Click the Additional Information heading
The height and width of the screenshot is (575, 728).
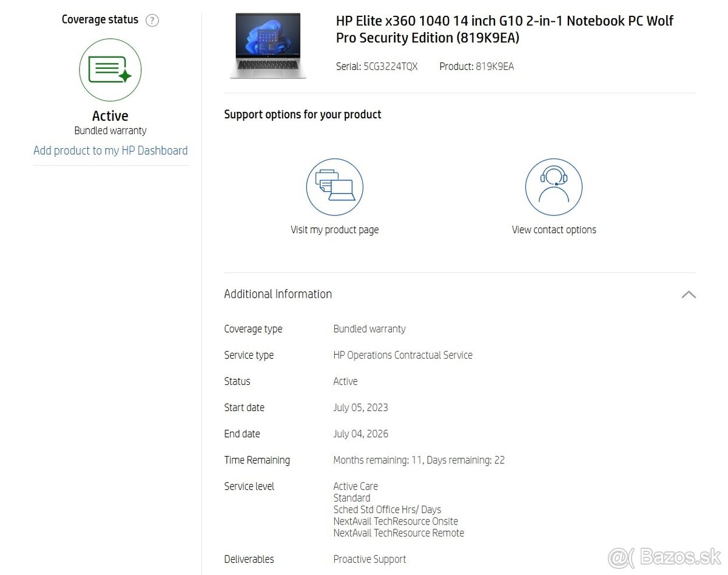pos(278,294)
